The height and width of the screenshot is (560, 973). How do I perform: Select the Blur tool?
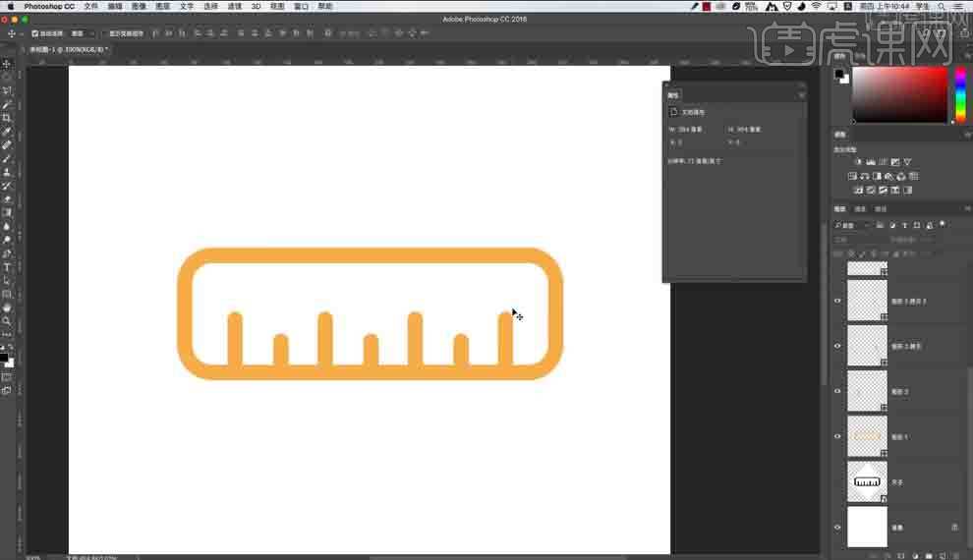[7, 226]
